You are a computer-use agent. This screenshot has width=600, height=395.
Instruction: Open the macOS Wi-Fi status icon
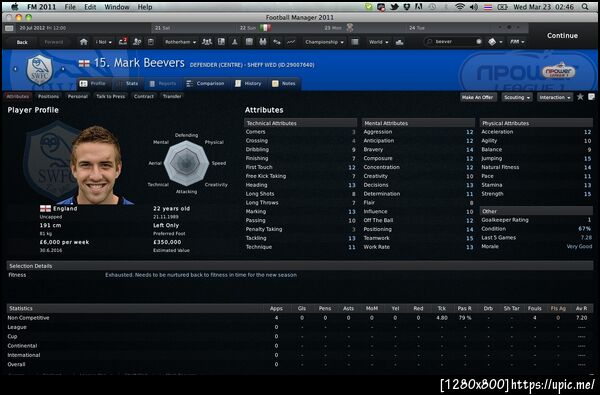click(460, 7)
